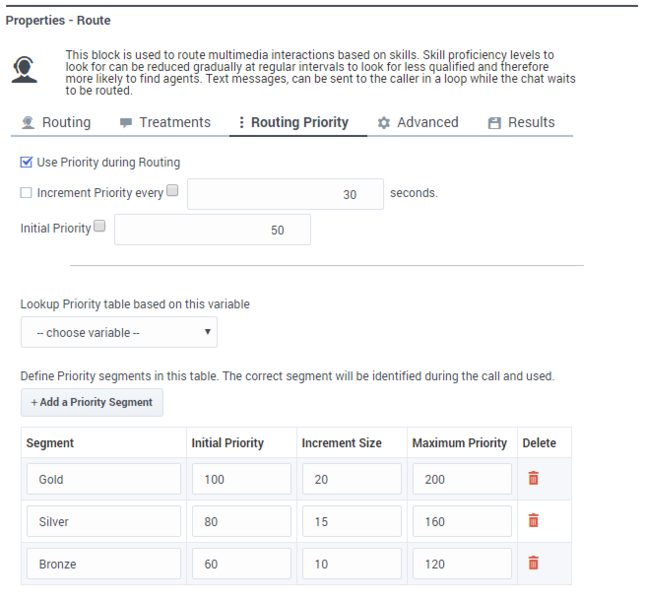The height and width of the screenshot is (600, 645).
Task: Click the Gold segment name field
Action: pos(104,479)
